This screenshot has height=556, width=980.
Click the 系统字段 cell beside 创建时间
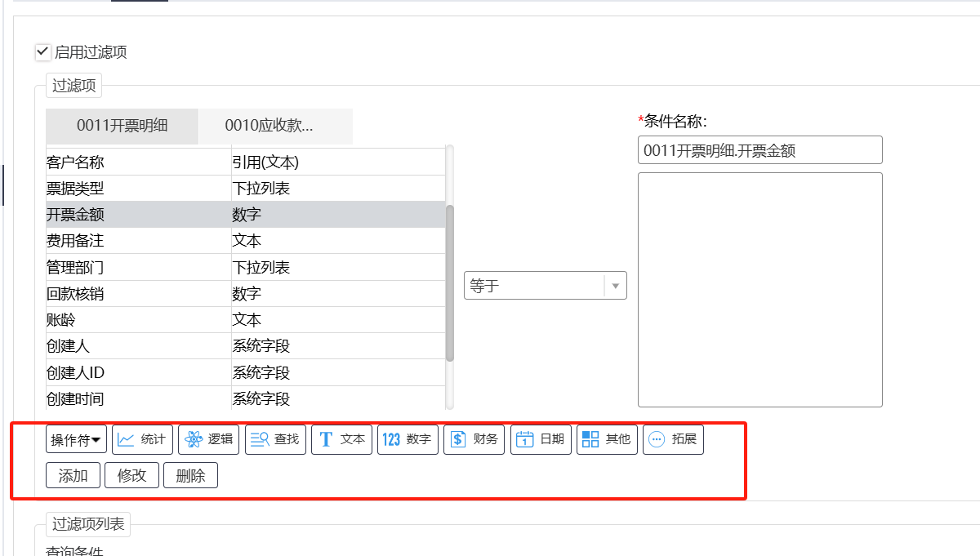coord(338,398)
